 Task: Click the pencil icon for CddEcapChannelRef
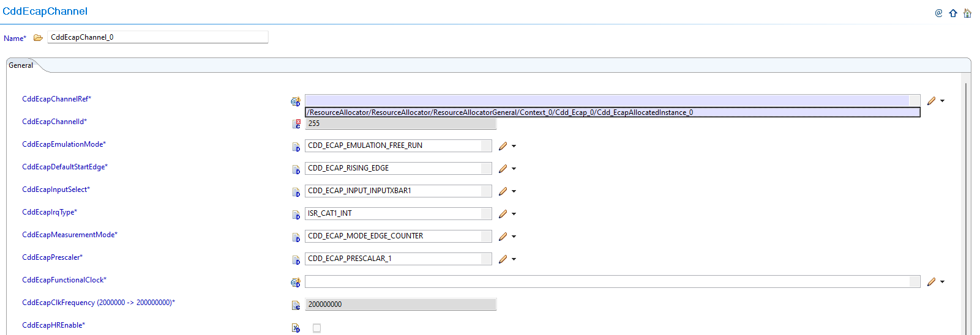click(x=931, y=101)
